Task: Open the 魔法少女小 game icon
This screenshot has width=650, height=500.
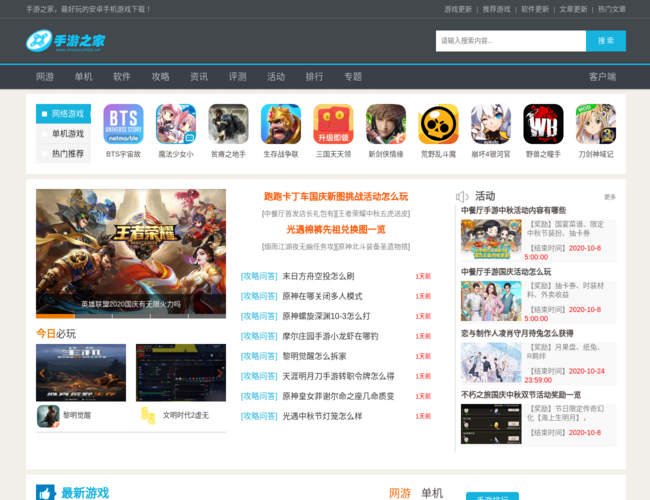Action: [176, 124]
